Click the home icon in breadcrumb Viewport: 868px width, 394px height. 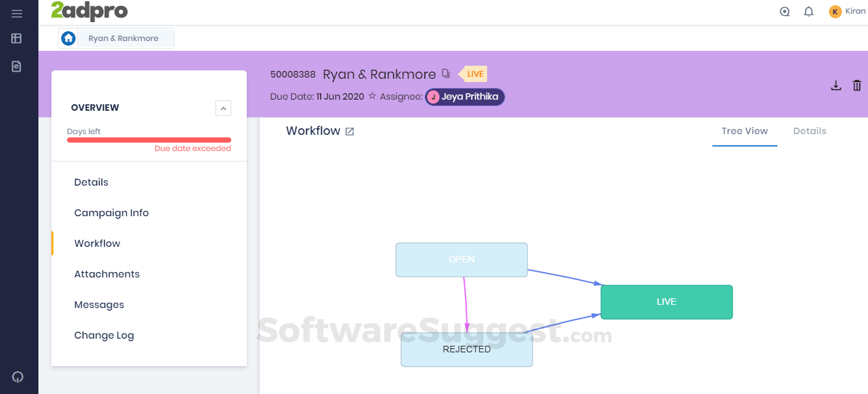[68, 38]
